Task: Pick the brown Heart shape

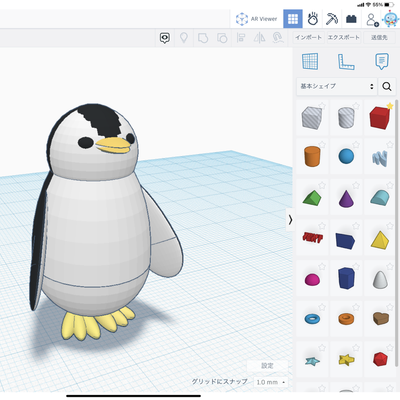Action: click(x=380, y=319)
